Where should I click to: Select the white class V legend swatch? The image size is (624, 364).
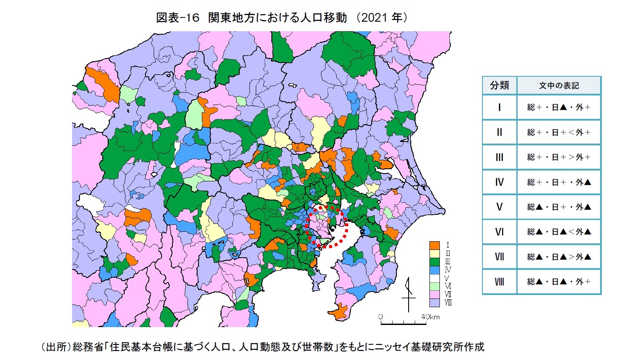pyautogui.click(x=435, y=279)
